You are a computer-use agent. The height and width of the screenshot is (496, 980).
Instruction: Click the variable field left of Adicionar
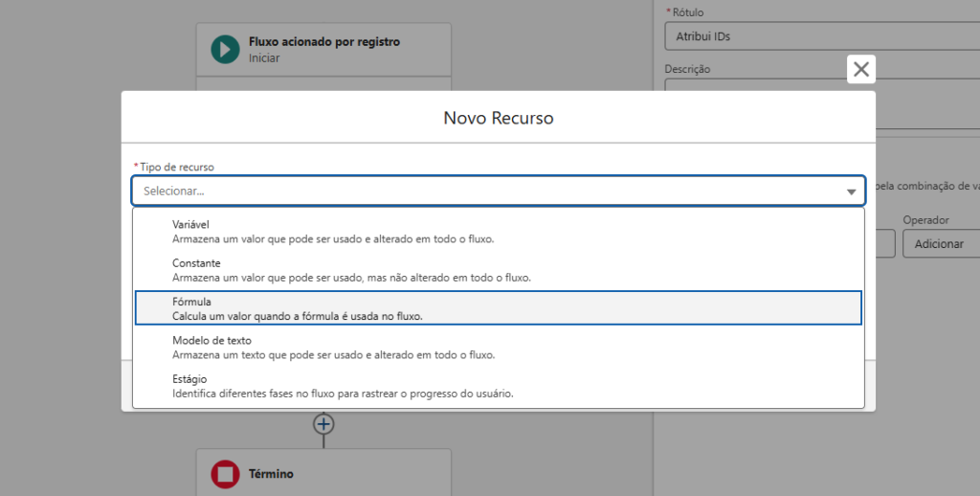click(x=884, y=244)
